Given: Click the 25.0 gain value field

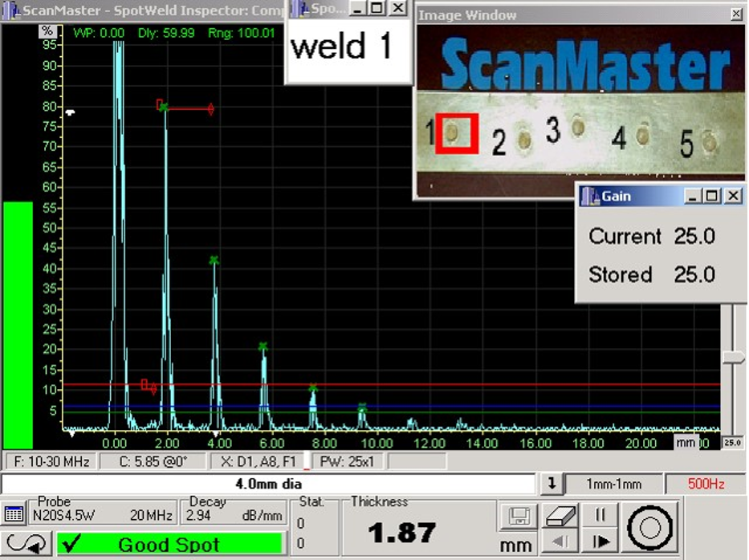Looking at the screenshot, I should click(x=732, y=443).
